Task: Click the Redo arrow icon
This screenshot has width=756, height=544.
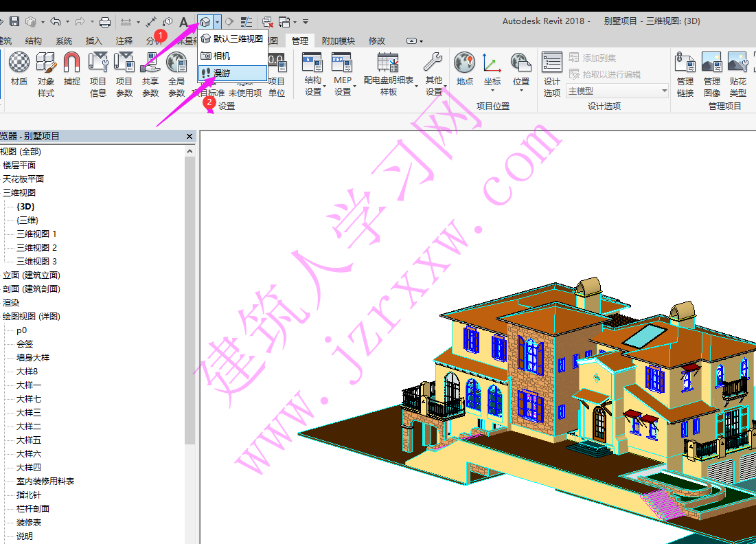Action: (x=80, y=22)
